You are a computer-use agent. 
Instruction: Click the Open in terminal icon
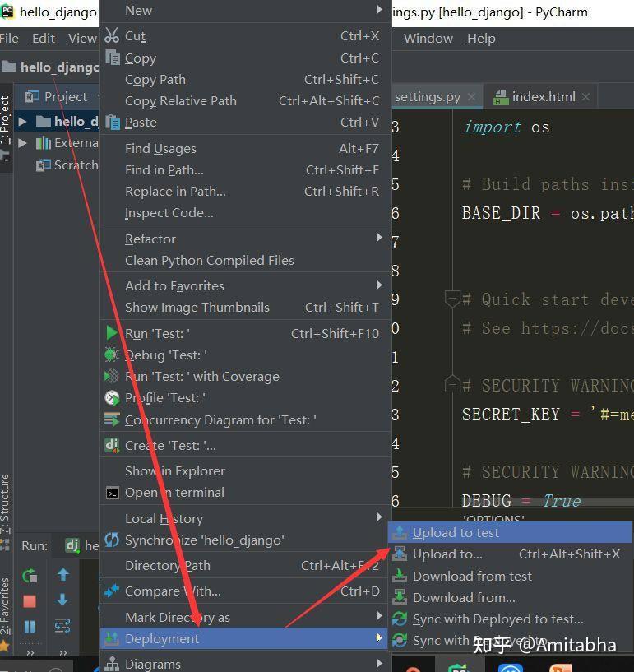click(113, 494)
